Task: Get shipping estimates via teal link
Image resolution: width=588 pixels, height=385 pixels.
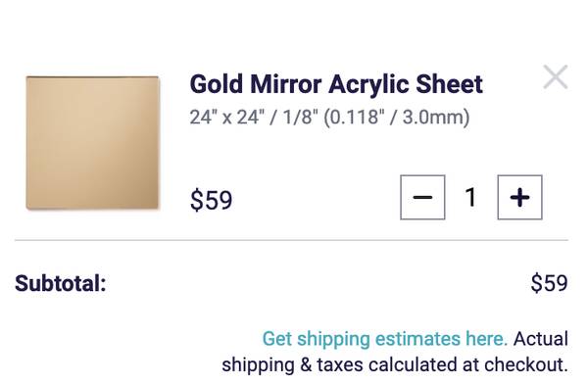Action: [x=385, y=339]
